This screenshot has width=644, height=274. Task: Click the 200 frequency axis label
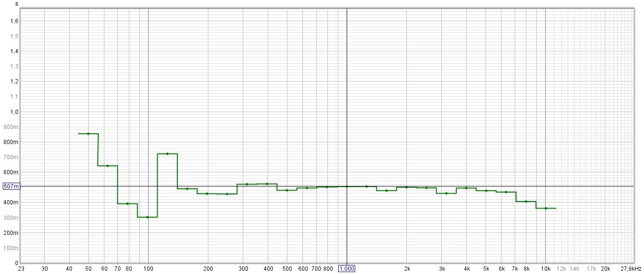pyautogui.click(x=208, y=269)
